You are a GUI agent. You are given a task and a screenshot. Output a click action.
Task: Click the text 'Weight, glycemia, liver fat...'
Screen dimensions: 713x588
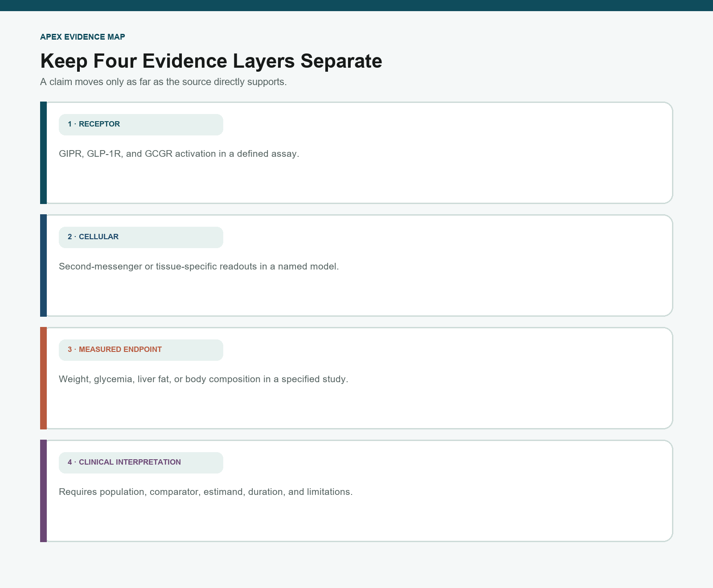204,379
